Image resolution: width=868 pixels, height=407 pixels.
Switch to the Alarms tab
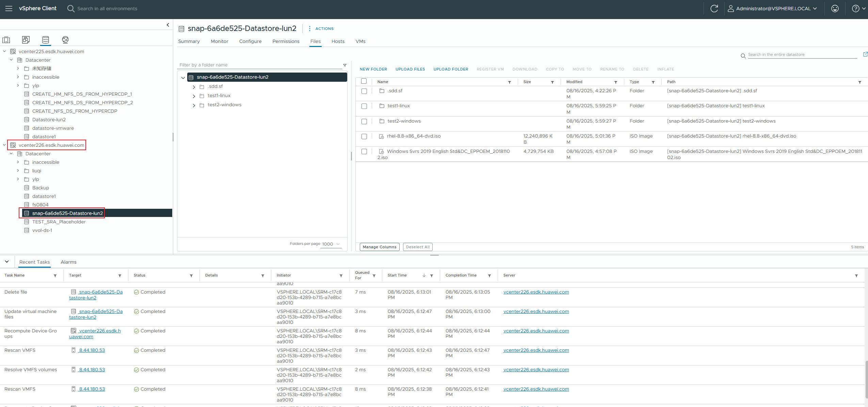[69, 262]
